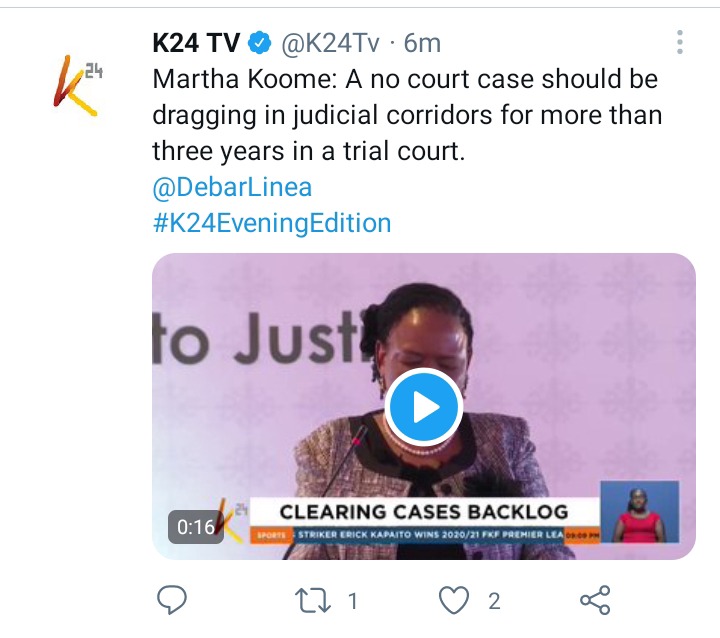Open the share icon

(x=595, y=600)
